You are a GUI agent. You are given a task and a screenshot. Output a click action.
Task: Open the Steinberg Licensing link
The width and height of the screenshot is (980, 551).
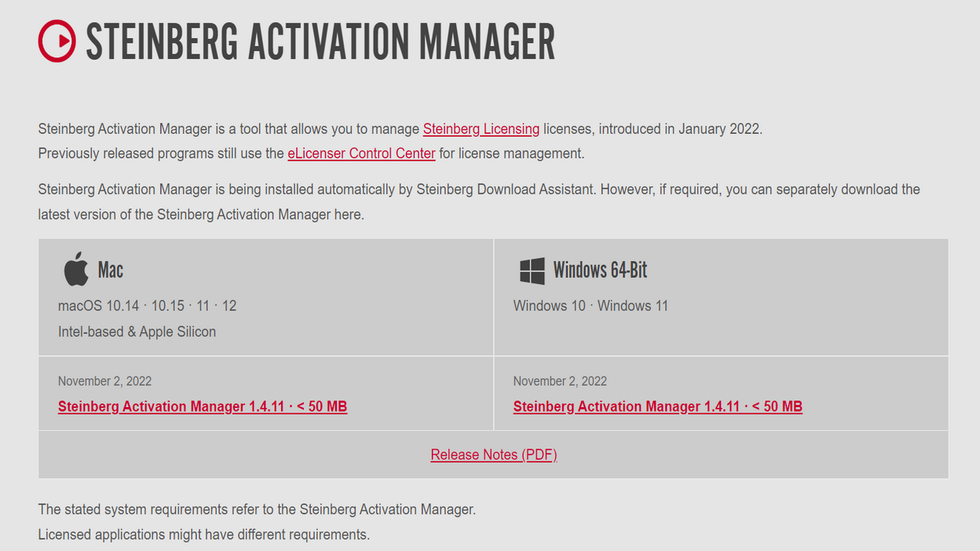(x=481, y=129)
